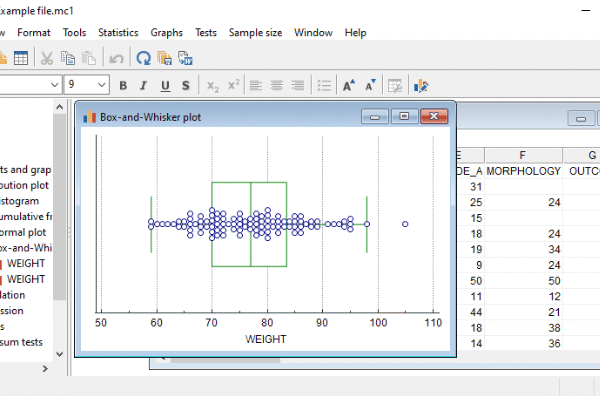Screen dimensions: 600x396
Task: Click the export-to-file icon beside save-all
Action: [x=186, y=58]
